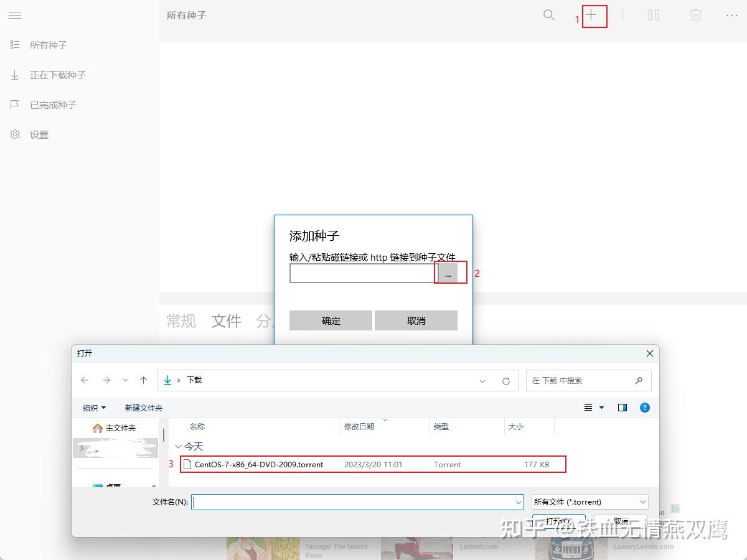Viewport: 747px width, 560px height.
Task: Open the torrent search magnifier icon
Action: (548, 15)
